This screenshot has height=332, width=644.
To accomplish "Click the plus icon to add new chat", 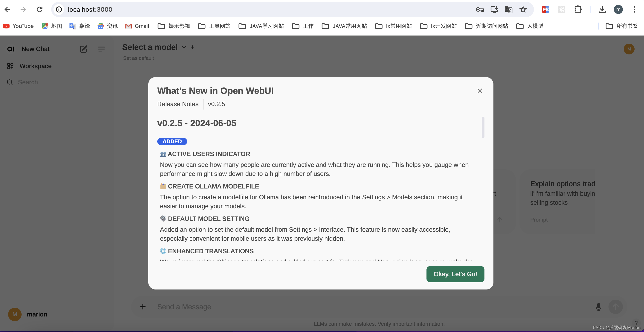I will coord(83,49).
